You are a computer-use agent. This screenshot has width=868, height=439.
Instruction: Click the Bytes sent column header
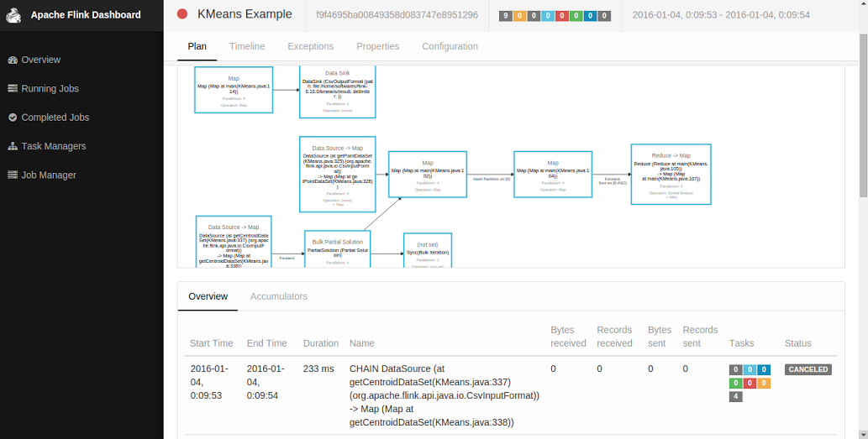660,337
